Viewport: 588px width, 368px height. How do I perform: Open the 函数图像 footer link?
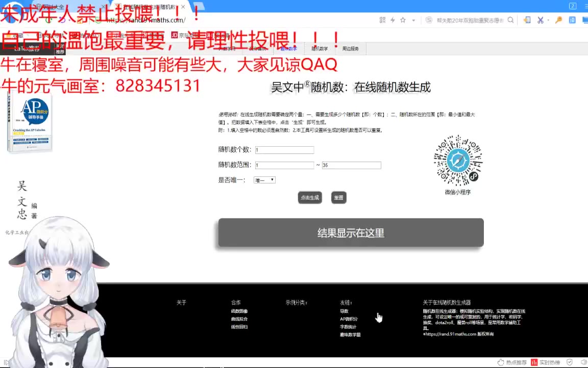(x=239, y=311)
